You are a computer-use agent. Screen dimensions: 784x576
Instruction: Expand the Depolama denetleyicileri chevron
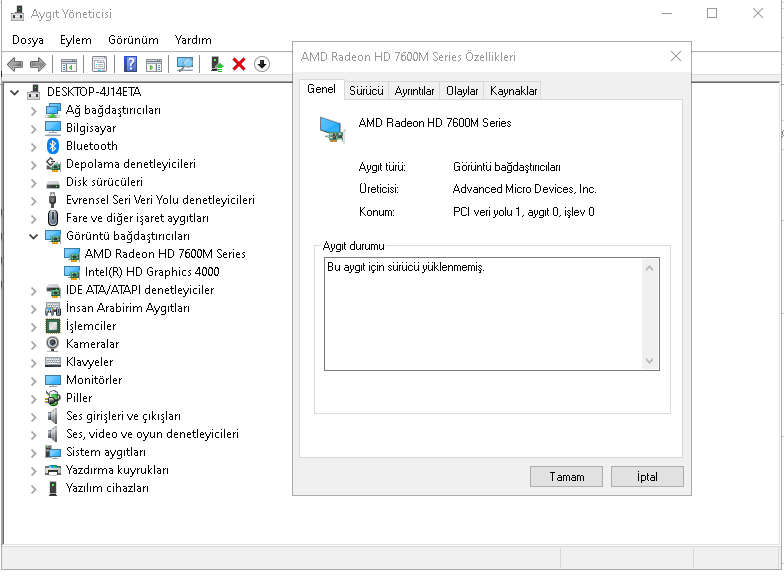(x=34, y=164)
